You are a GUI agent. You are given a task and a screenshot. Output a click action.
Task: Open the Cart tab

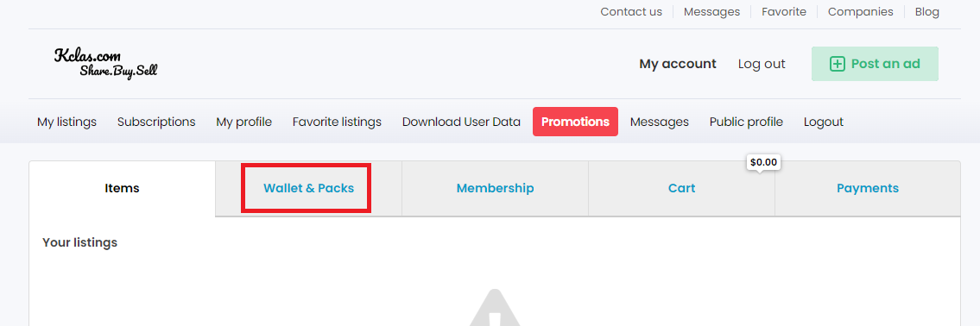(681, 188)
